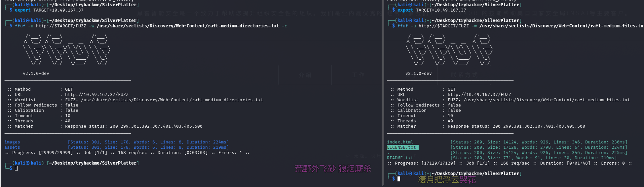Click the URL value in left ffuf config
The image size is (644, 187).
click(96, 95)
